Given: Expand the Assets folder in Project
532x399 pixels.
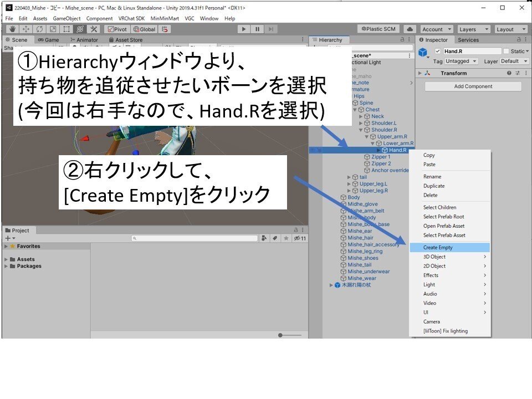Looking at the screenshot, I should coord(6,259).
